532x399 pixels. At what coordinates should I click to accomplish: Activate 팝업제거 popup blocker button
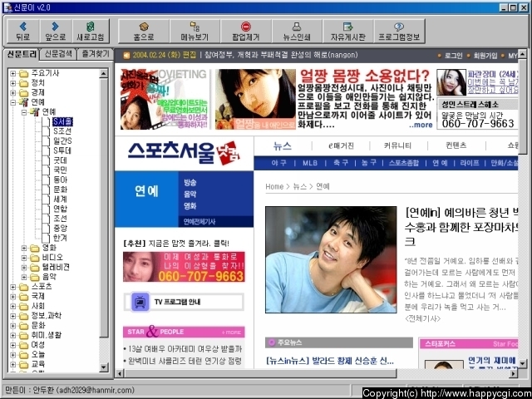(246, 31)
